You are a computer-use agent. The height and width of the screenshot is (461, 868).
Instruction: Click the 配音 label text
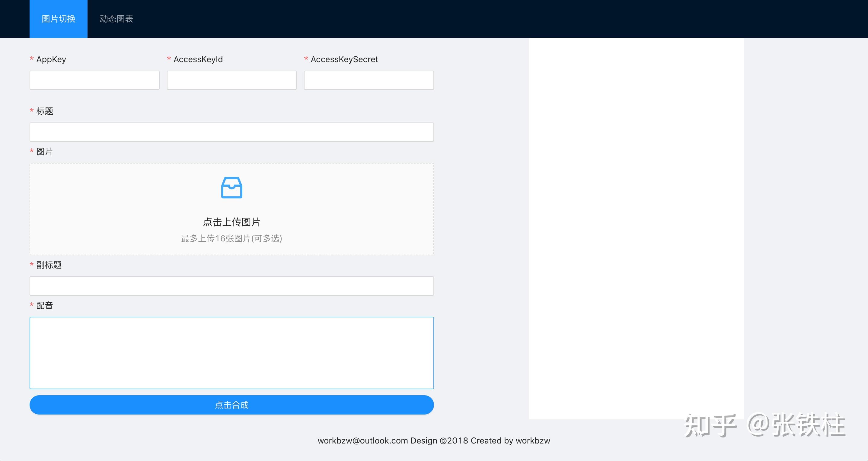44,305
